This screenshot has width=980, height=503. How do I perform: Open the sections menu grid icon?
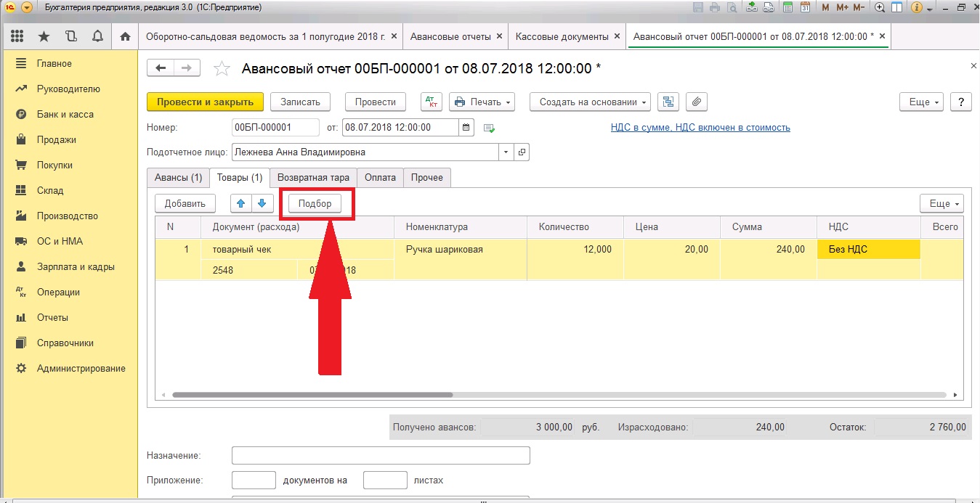tap(17, 36)
